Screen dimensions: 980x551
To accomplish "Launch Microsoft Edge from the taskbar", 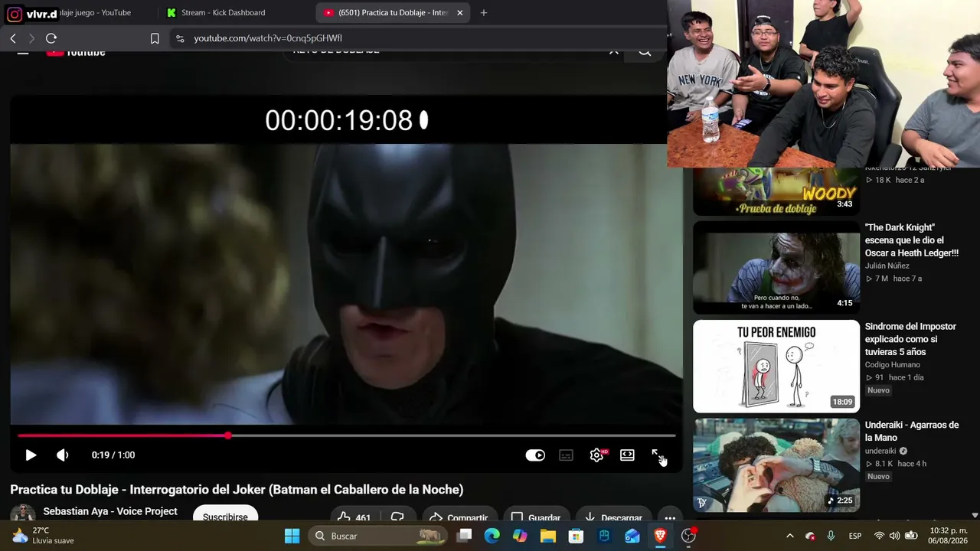I will tap(492, 536).
